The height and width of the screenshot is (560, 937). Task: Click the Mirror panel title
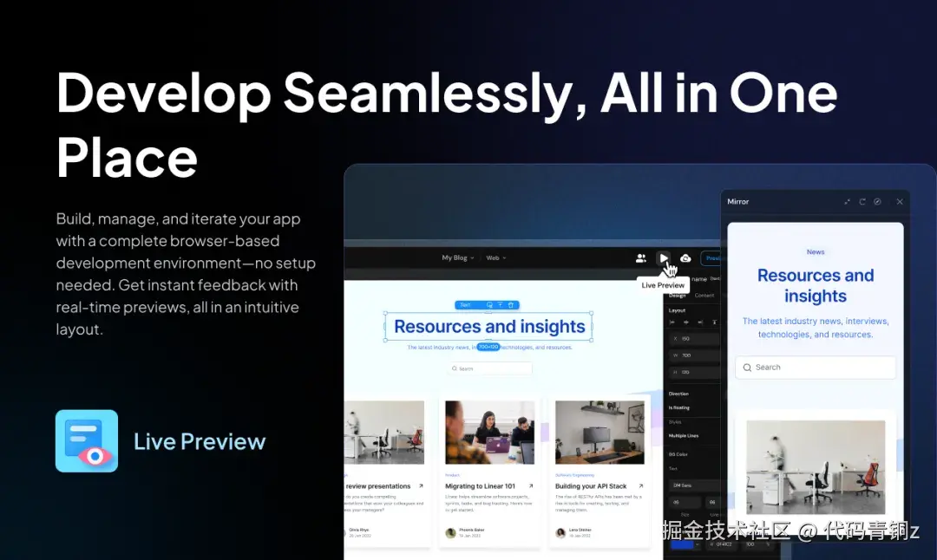(738, 202)
